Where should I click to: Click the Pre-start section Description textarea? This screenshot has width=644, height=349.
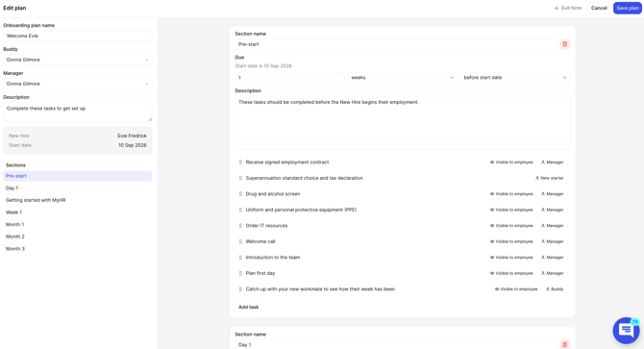point(403,120)
